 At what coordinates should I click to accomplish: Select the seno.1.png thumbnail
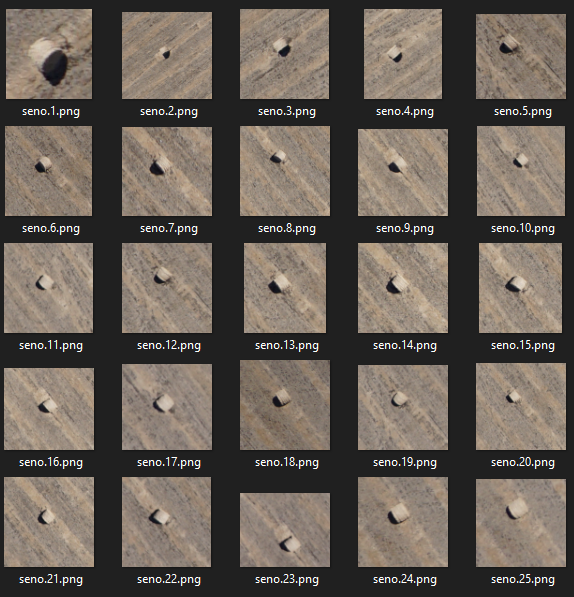coord(49,54)
